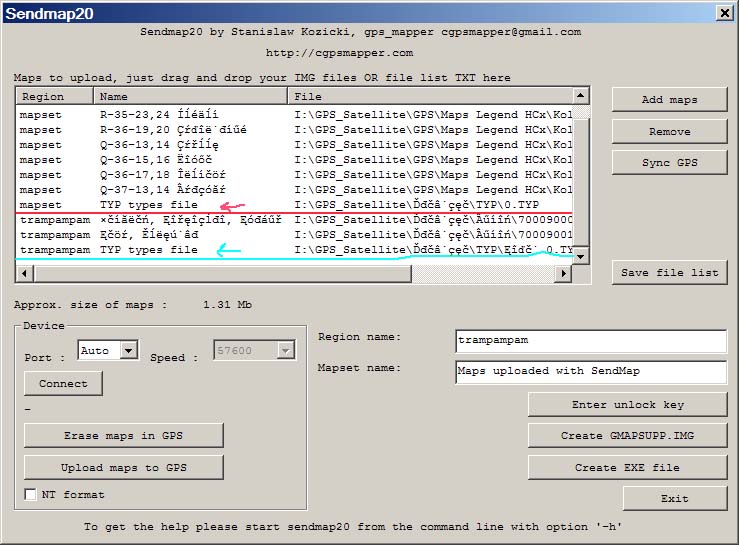The width and height of the screenshot is (739, 545).
Task: Click Sync GPS button
Action: click(x=669, y=163)
